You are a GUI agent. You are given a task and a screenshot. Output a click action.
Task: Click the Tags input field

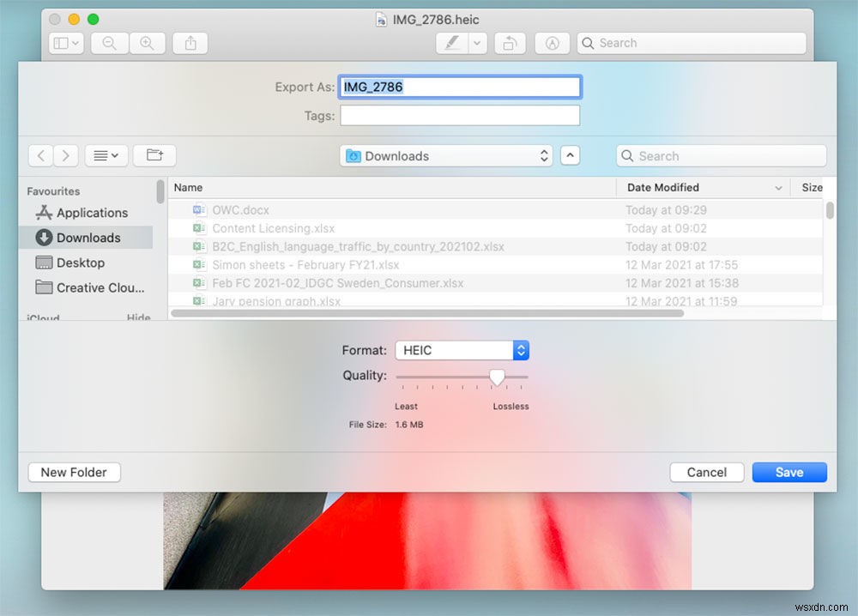[x=460, y=115]
